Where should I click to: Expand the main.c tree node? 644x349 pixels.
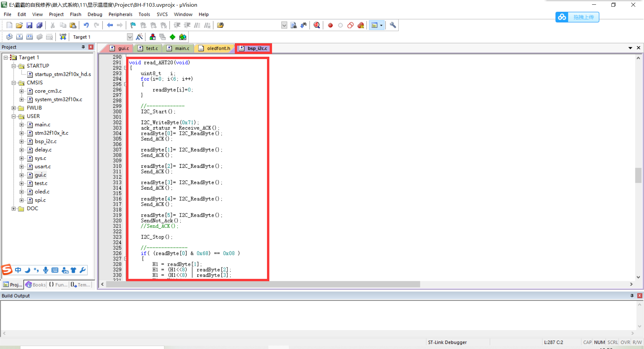(21, 124)
